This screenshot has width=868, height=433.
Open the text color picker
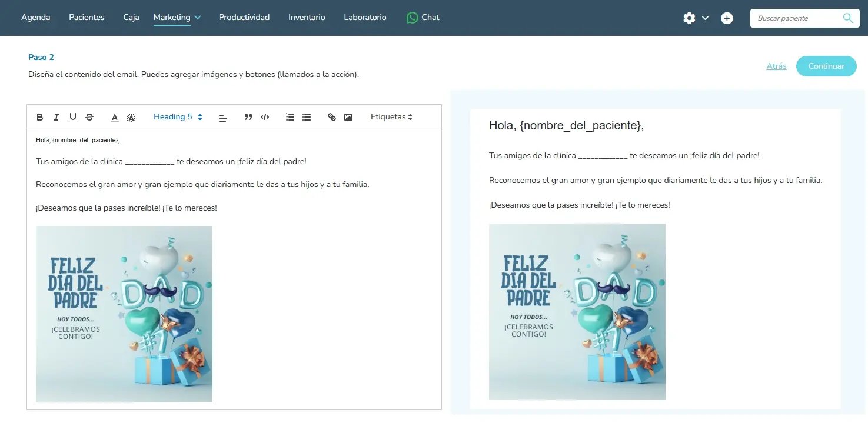click(115, 118)
